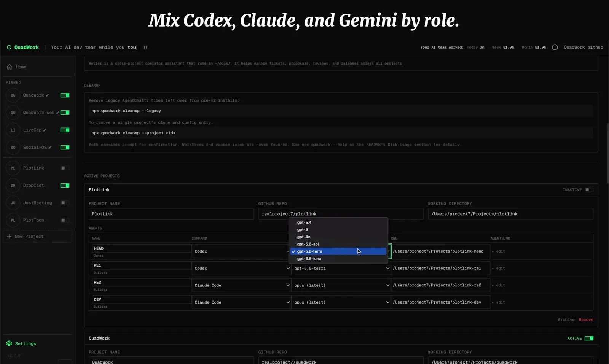The height and width of the screenshot is (364, 609).
Task: Switch off the QuadWork ACTIVE toggle
Action: (x=589, y=338)
